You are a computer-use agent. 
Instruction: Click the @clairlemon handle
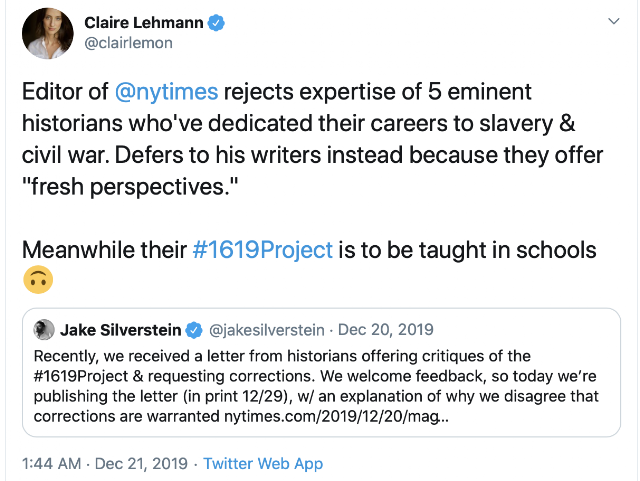click(x=129, y=42)
